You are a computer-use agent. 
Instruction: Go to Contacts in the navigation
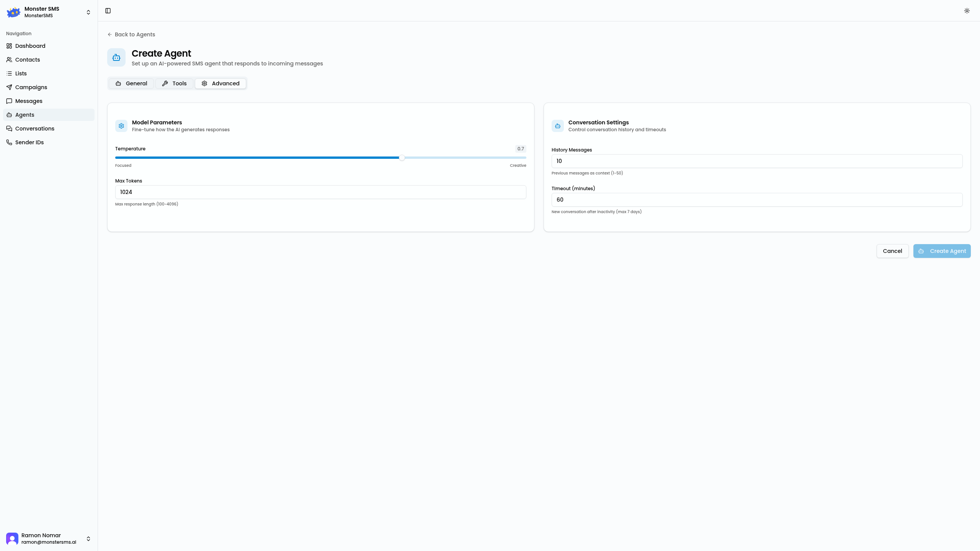49,60
